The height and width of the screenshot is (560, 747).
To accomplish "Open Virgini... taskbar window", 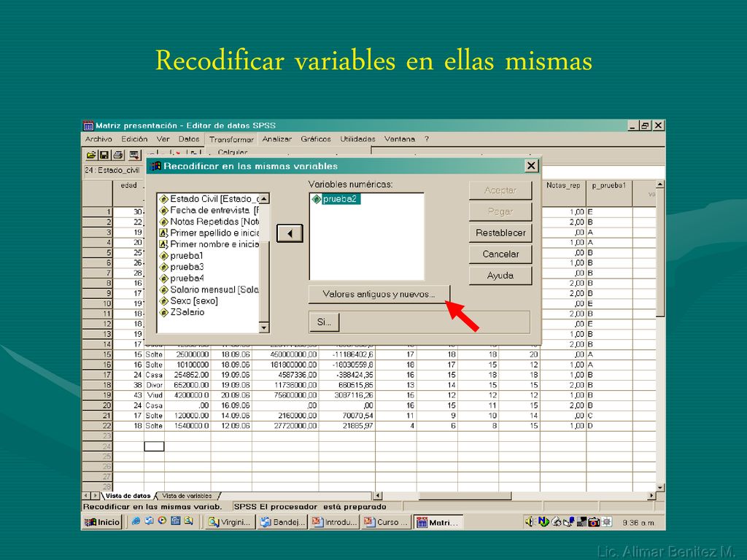I will pyautogui.click(x=230, y=522).
